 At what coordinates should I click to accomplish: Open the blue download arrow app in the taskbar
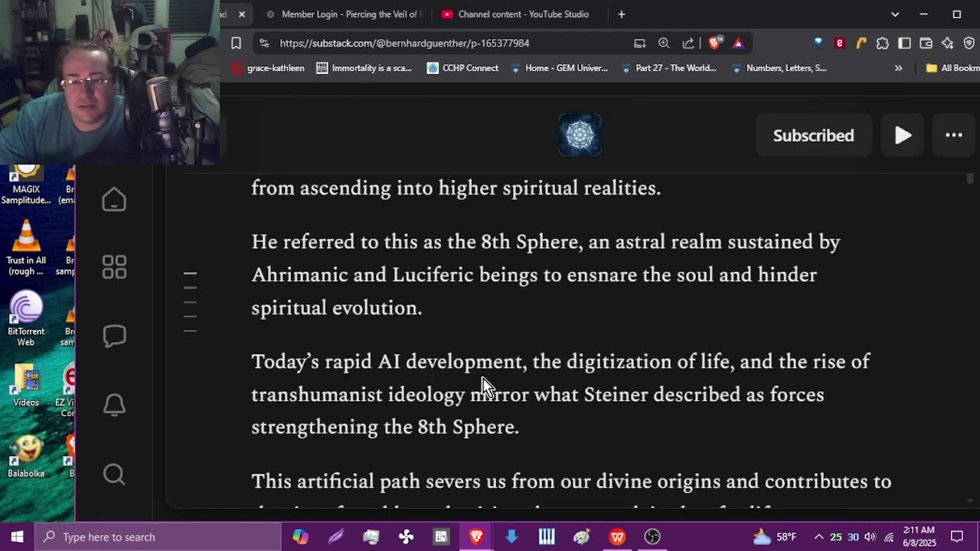(x=511, y=536)
